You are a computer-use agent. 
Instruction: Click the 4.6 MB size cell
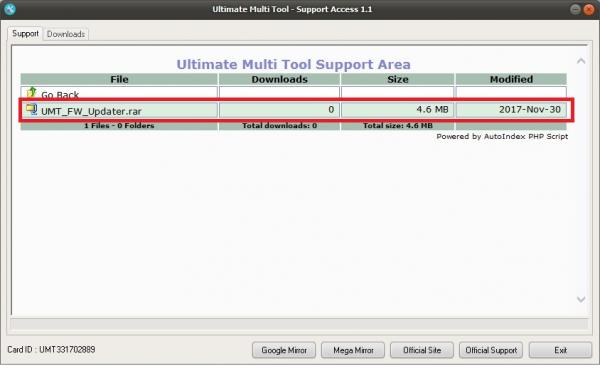(x=397, y=110)
